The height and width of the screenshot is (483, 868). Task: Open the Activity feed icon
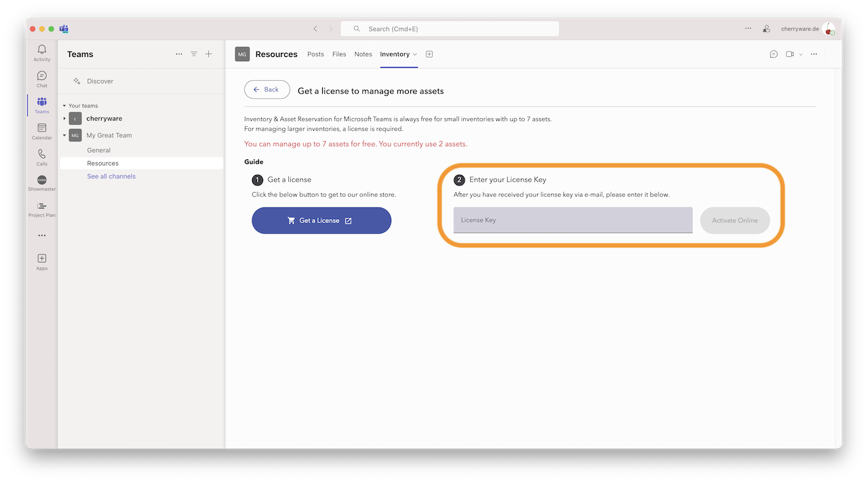pos(42,53)
